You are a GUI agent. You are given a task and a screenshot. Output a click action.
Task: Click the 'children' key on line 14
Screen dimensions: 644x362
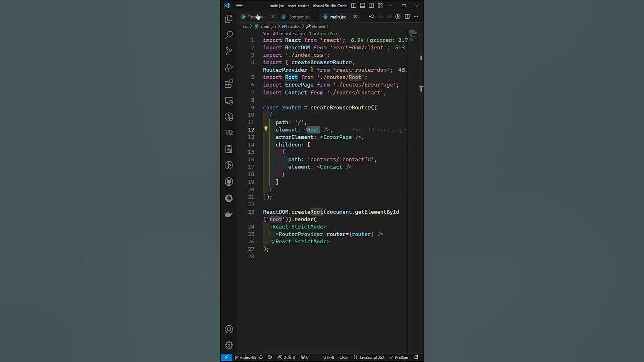[288, 145]
